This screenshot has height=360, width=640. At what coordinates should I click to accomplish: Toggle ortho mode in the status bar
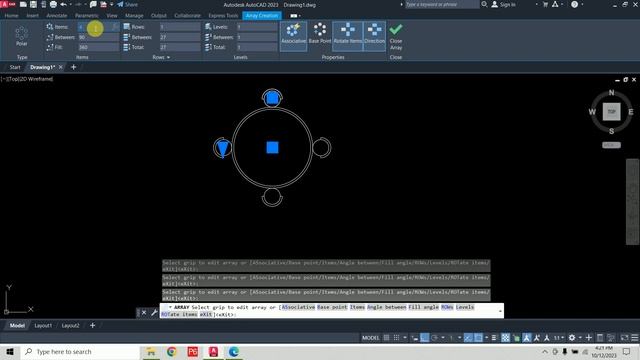[424, 338]
